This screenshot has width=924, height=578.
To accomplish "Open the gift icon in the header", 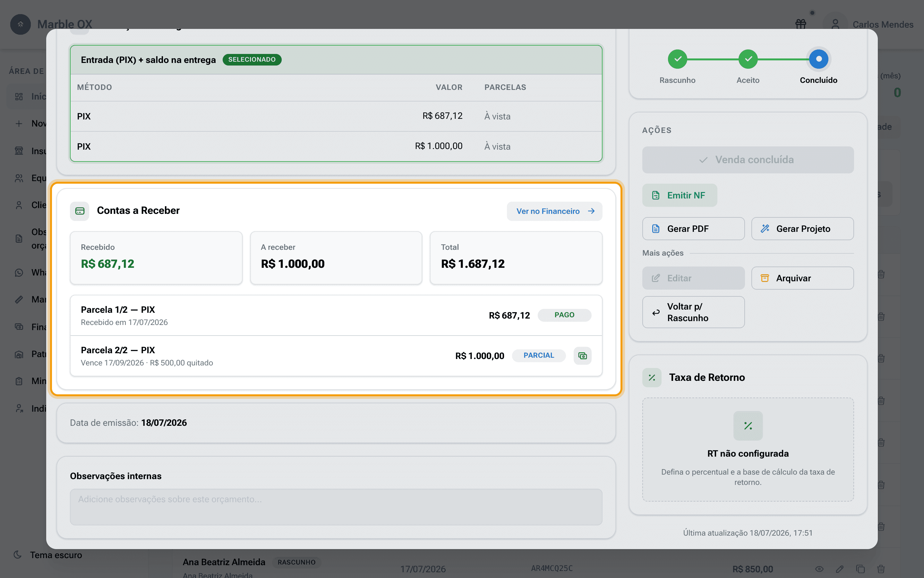I will click(x=801, y=24).
